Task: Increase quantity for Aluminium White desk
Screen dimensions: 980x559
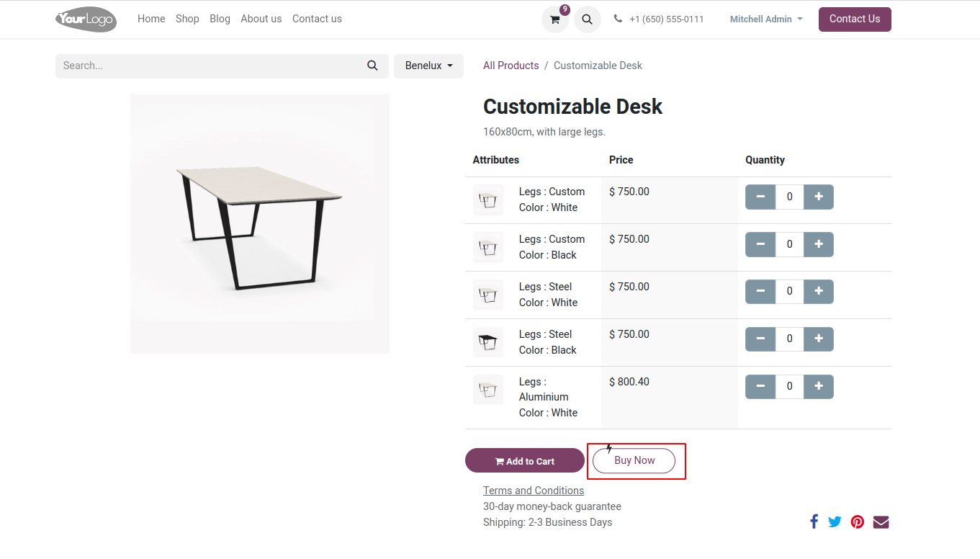Action: point(818,387)
